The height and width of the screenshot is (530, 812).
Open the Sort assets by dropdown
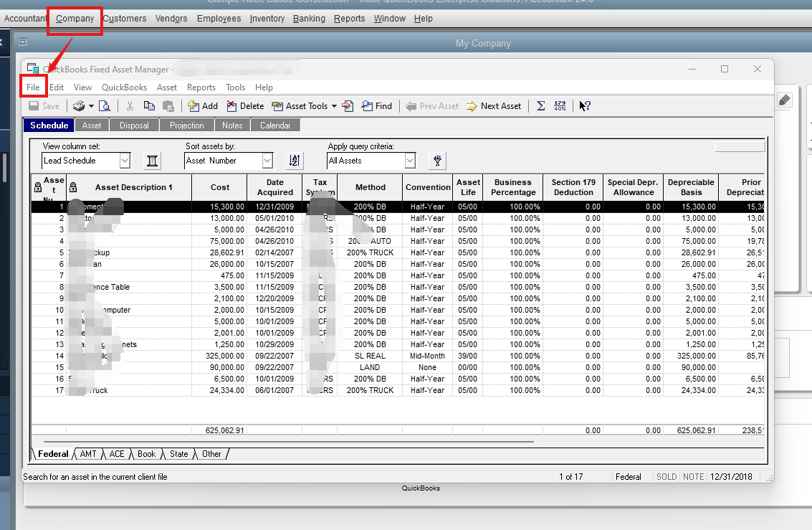267,161
